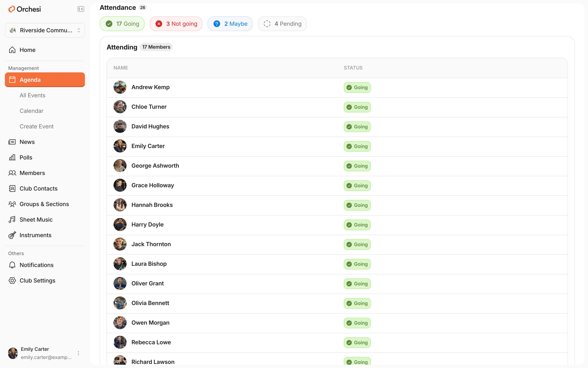Screen dimensions: 588x368
Task: Collapse the sidebar with the panel icon
Action: (81, 9)
